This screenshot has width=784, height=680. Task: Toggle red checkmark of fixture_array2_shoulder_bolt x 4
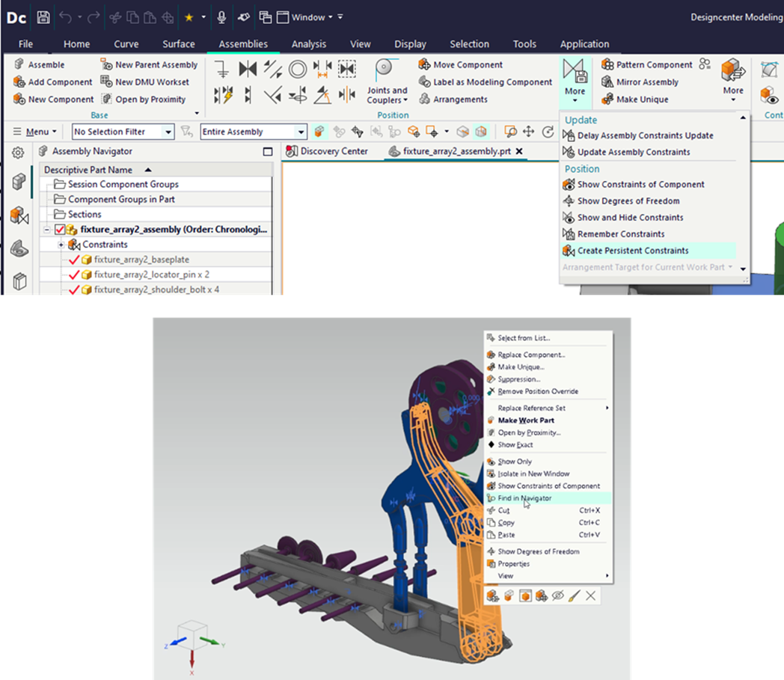tap(75, 290)
